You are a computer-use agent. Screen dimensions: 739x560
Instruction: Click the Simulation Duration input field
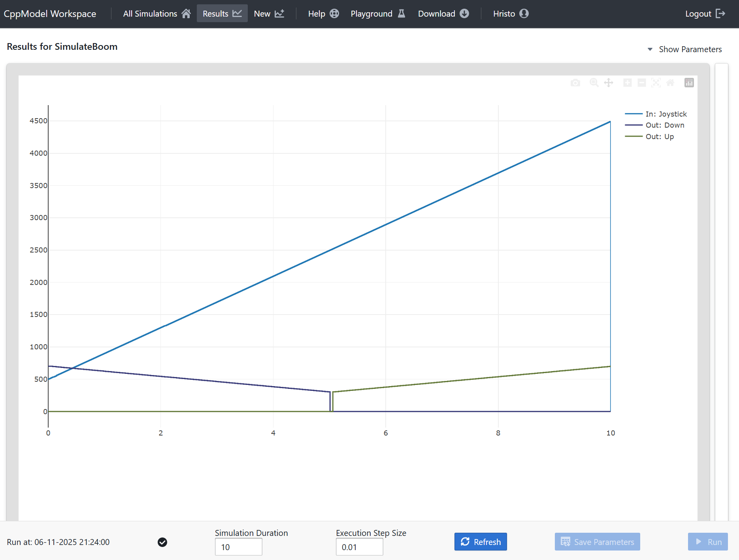click(x=238, y=547)
